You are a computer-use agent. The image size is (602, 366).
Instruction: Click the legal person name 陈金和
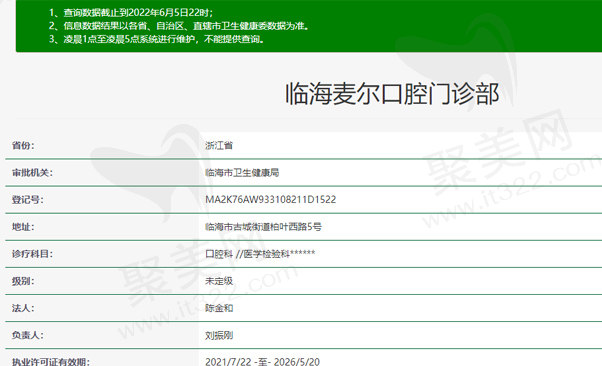(219, 308)
